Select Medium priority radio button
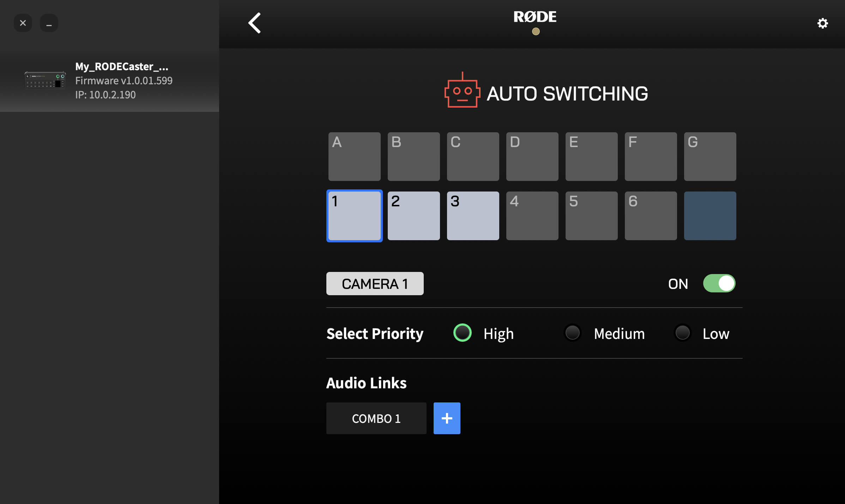Screen dimensions: 845x504 click(x=573, y=332)
